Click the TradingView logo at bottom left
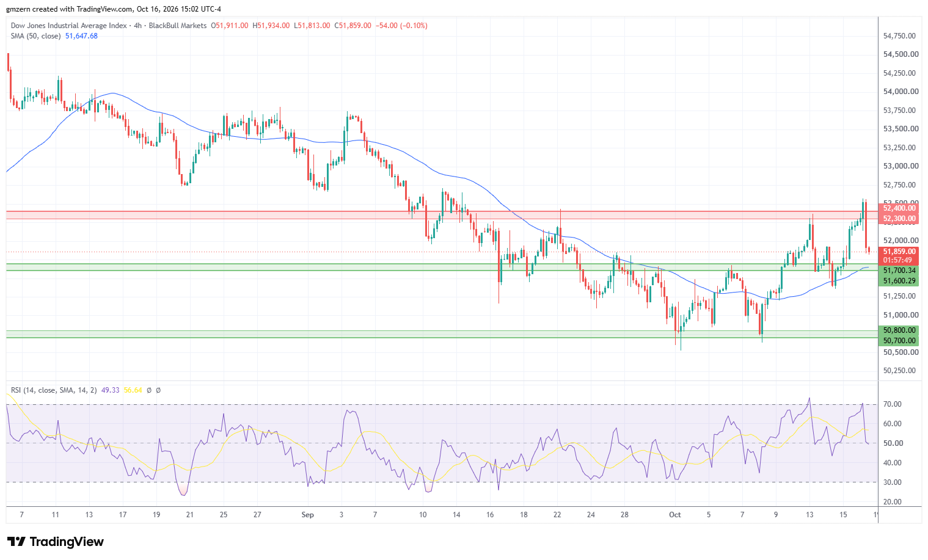This screenshot has height=560, width=928. 56,542
